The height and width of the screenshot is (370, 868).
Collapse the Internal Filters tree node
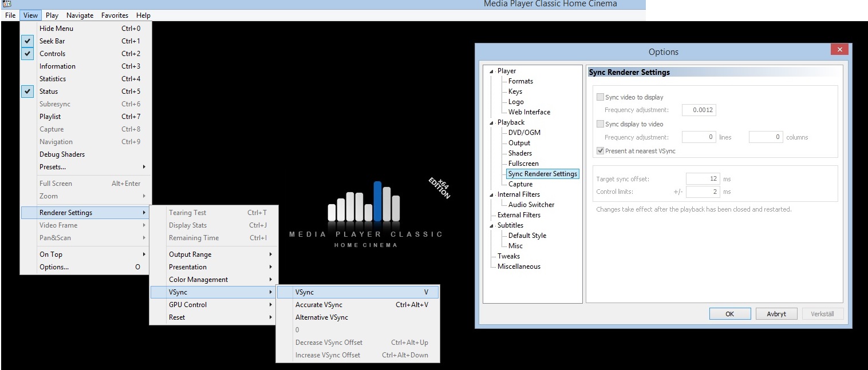pos(492,195)
